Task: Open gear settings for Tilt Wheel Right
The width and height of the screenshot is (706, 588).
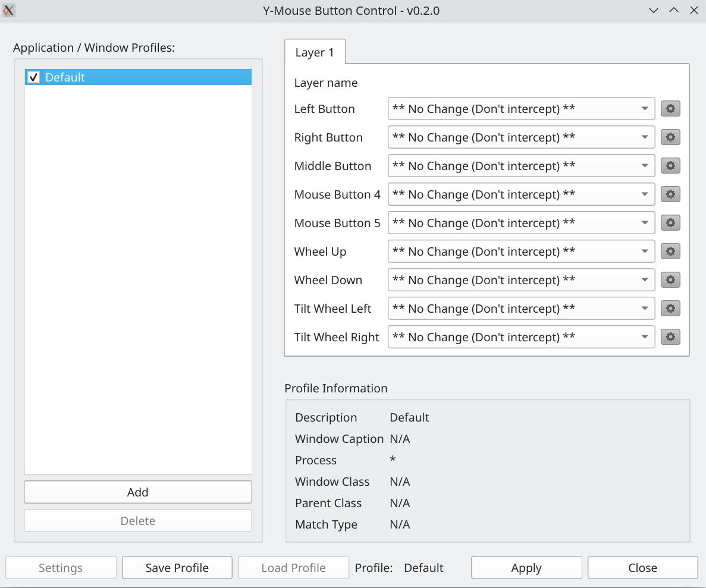Action: [670, 337]
